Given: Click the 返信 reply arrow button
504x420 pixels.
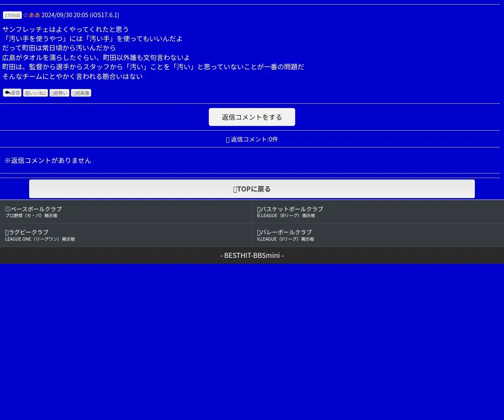Looking at the screenshot, I should tap(12, 93).
